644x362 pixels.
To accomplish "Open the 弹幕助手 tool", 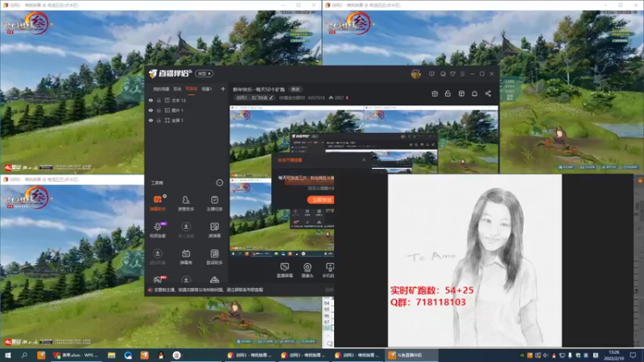I will tap(157, 203).
